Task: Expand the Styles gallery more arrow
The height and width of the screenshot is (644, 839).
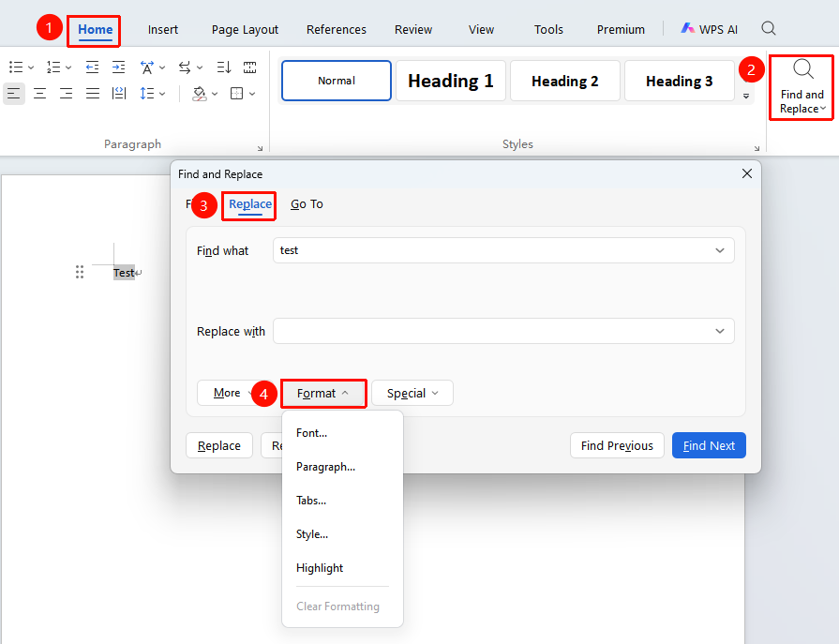Action: [x=746, y=97]
